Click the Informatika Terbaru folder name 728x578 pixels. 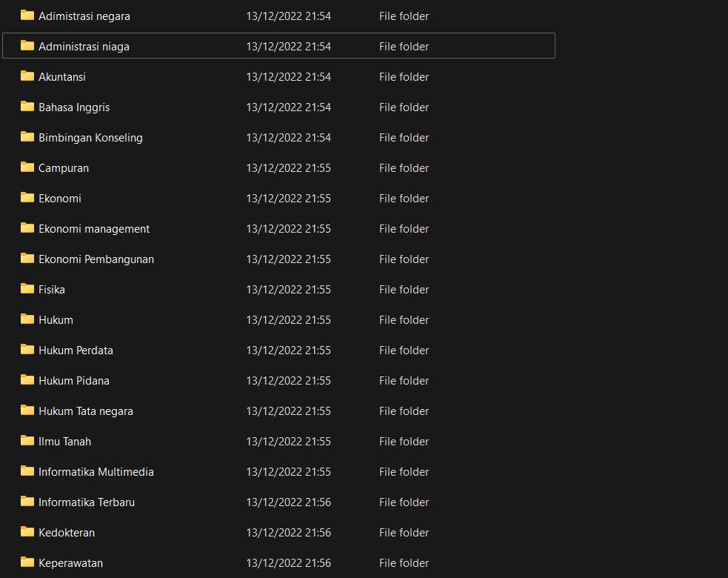coord(87,502)
